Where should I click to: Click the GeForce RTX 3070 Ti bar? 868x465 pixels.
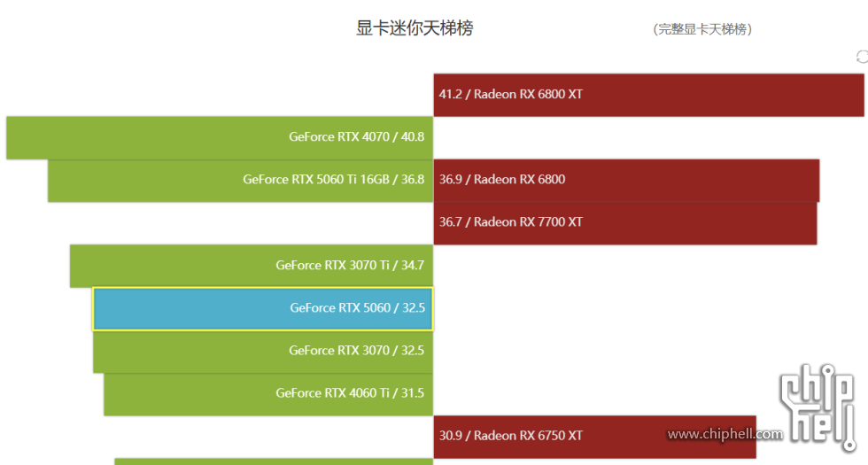(252, 266)
